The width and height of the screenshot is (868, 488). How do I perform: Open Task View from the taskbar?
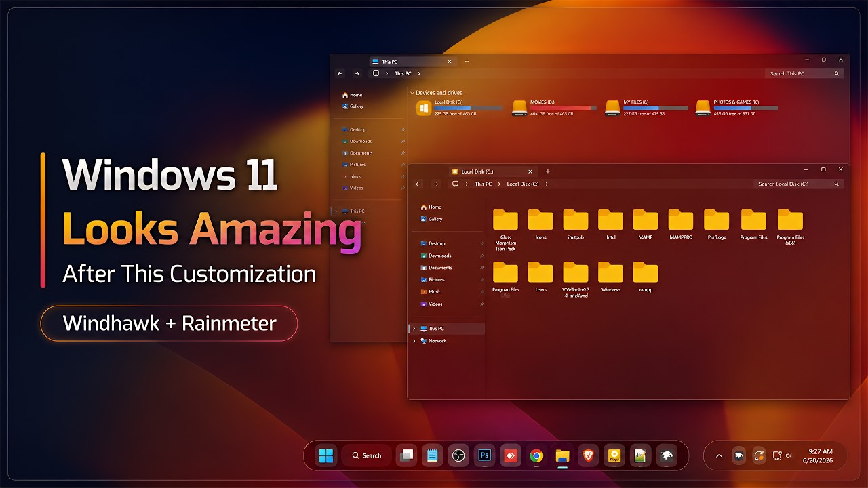click(x=406, y=455)
